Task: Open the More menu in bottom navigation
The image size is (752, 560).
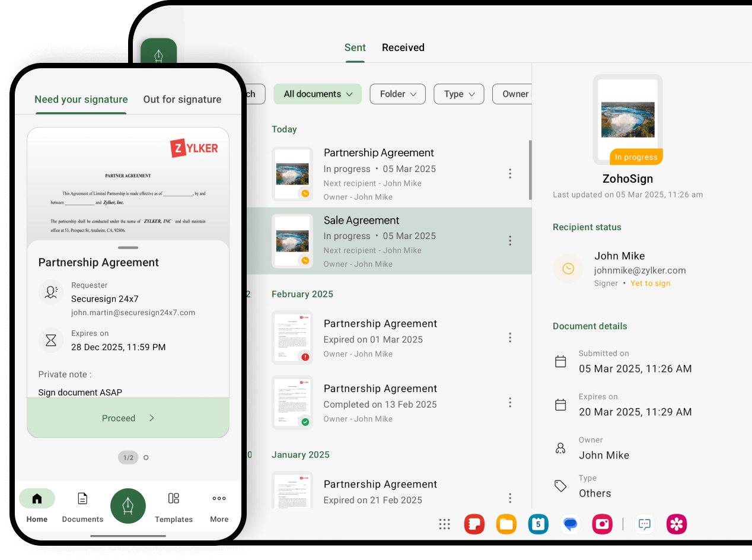Action: 219,507
